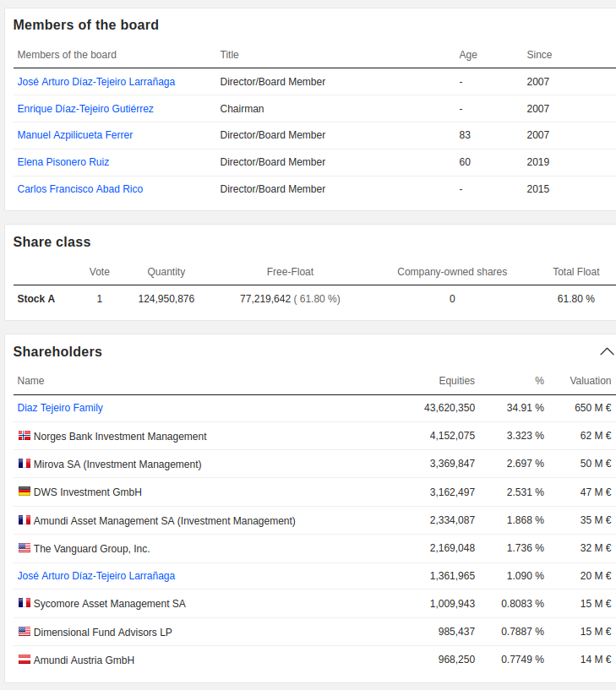Click the Stock A row label
The width and height of the screenshot is (616, 690).
coord(36,299)
